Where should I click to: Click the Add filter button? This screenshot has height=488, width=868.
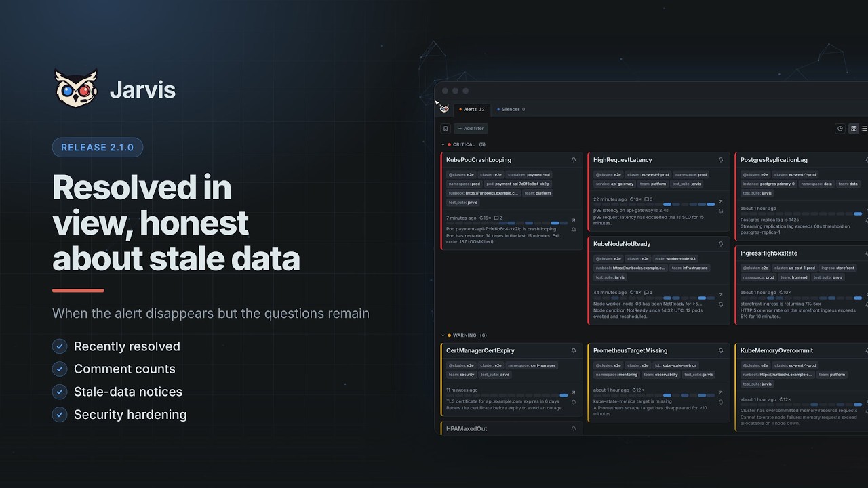471,128
